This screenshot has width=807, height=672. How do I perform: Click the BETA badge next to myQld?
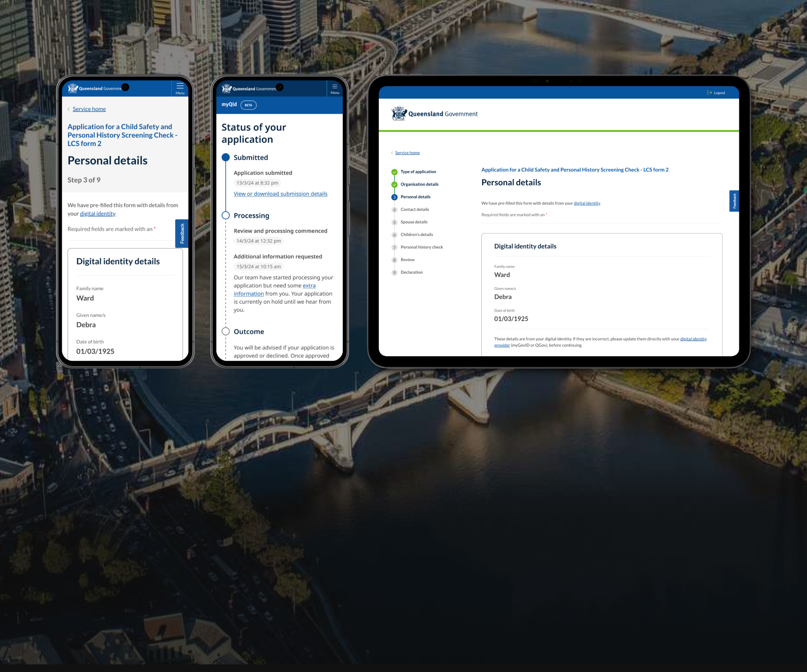point(248,105)
